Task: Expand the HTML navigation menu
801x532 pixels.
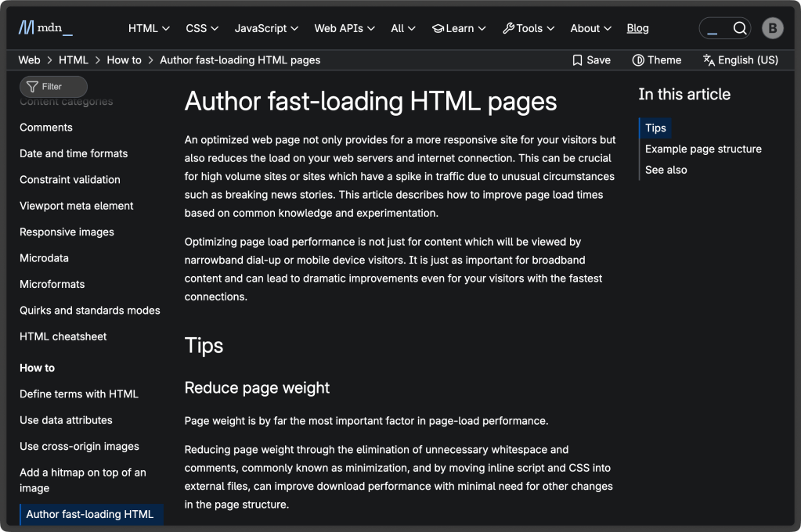Action: coord(149,28)
